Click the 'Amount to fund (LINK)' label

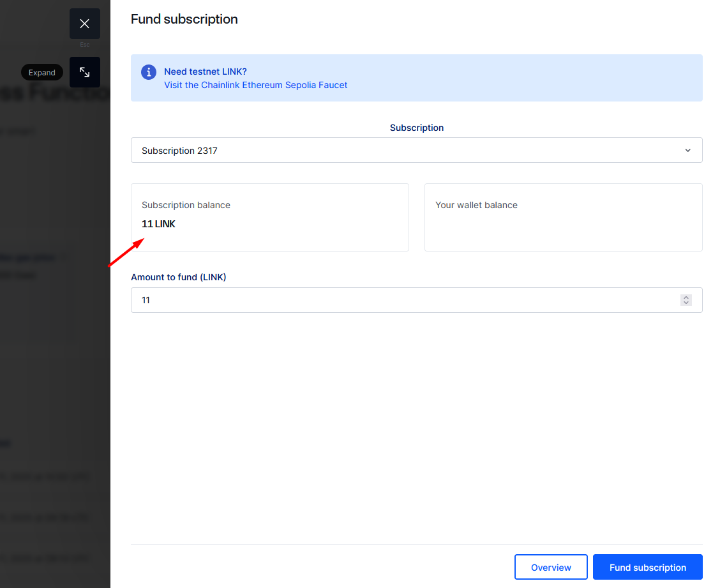tap(179, 277)
